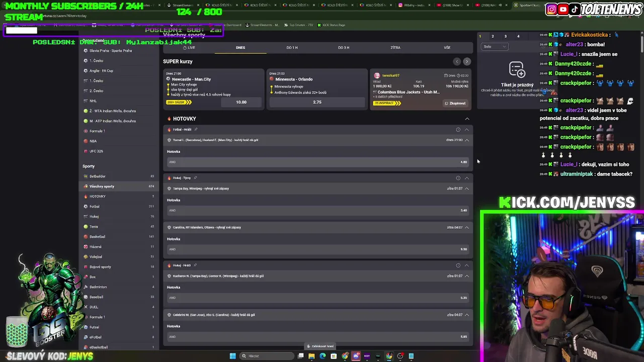Image resolution: width=644 pixels, height=362 pixels.
Task: Click the Zablokovat hraní button
Action: [321, 346]
